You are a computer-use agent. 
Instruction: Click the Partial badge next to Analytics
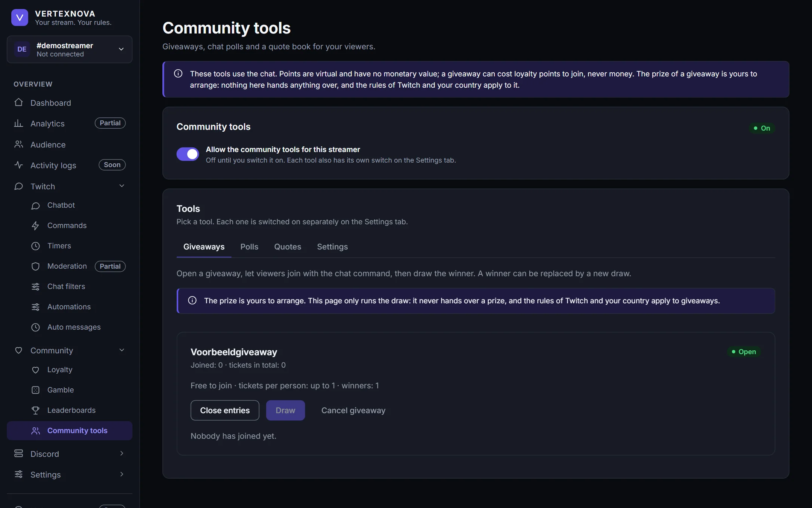[x=110, y=123]
